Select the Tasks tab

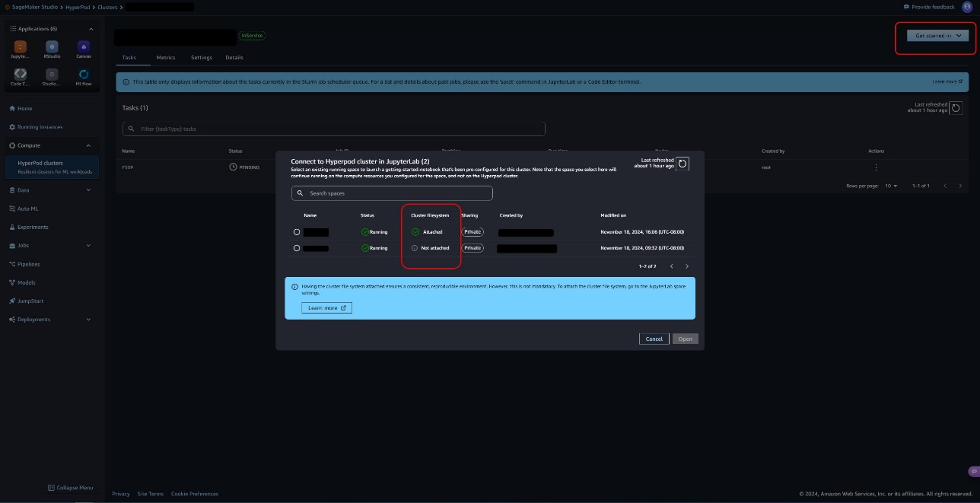[129, 58]
